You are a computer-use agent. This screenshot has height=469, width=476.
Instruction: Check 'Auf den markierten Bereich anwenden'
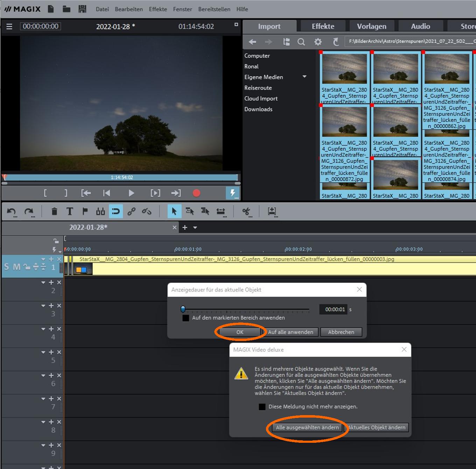point(186,318)
